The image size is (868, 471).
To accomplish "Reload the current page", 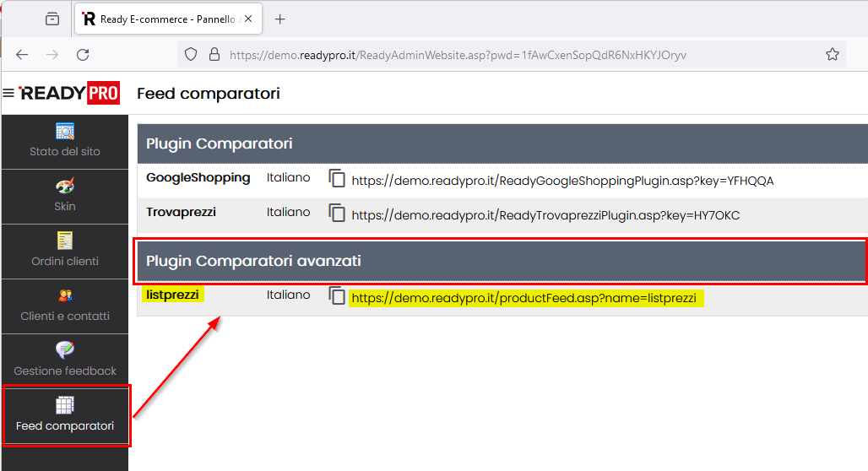I will point(83,55).
